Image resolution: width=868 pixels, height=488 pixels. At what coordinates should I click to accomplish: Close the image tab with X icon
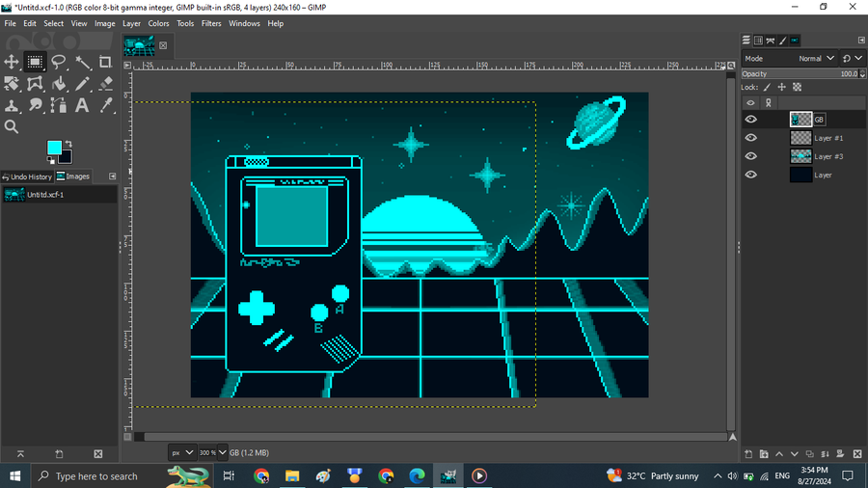pos(163,45)
